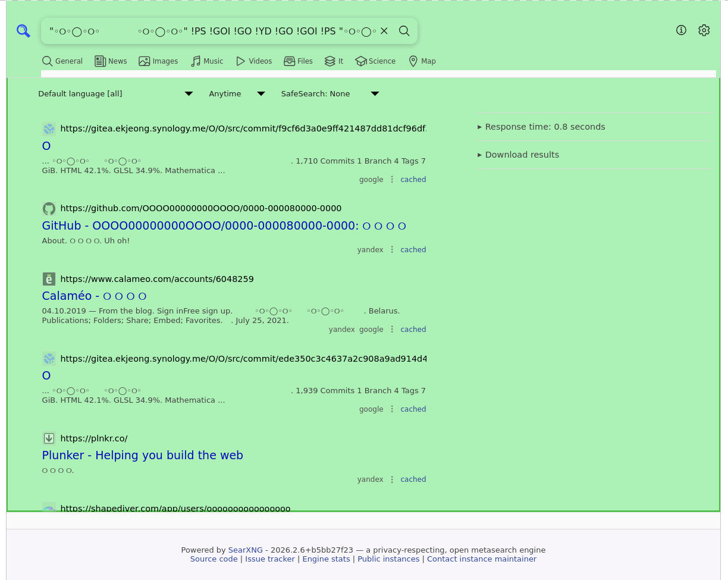Click the GitHub favicon beside result URL
Image resolution: width=728 pixels, height=580 pixels.
(x=49, y=208)
